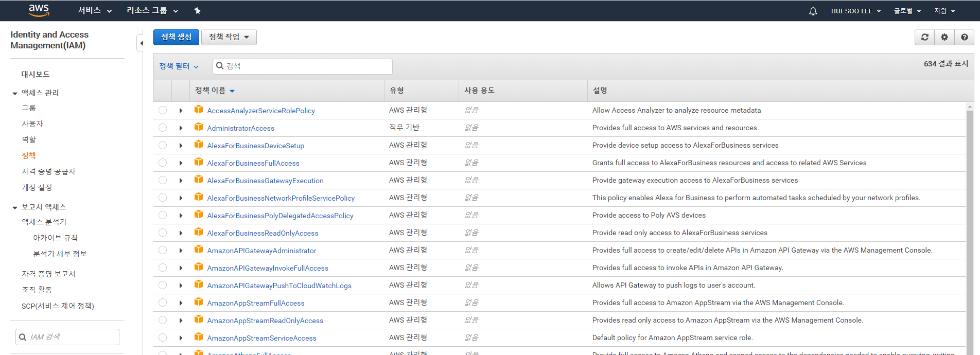The width and height of the screenshot is (980, 355).
Task: Select the AmazonAPIGatewayInvokeFullAccess radio button
Action: 163,268
